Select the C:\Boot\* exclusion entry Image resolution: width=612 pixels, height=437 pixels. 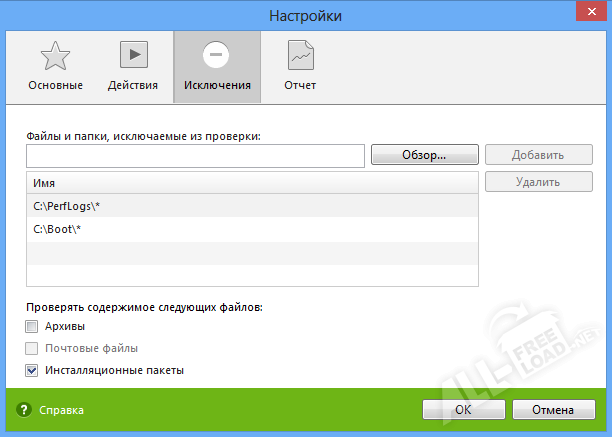[x=252, y=230]
